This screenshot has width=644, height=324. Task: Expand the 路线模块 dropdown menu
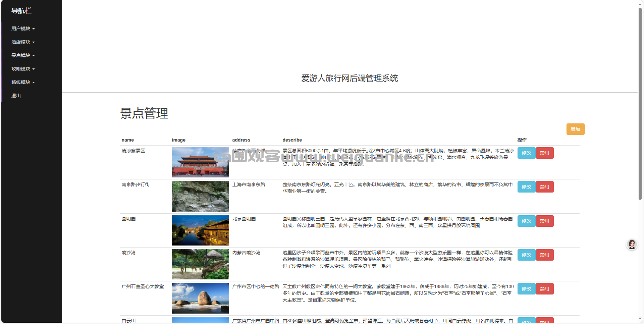tap(23, 82)
